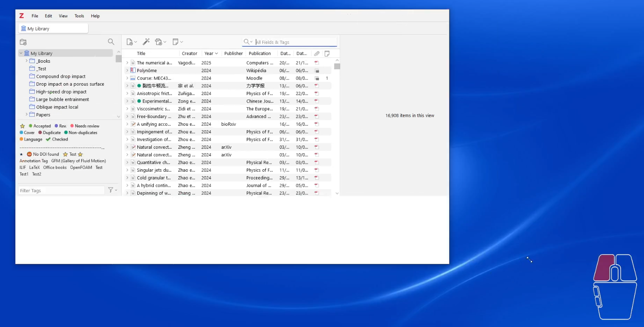Image resolution: width=644 pixels, height=327 pixels.
Task: Expand the Papers collection
Action: click(27, 114)
